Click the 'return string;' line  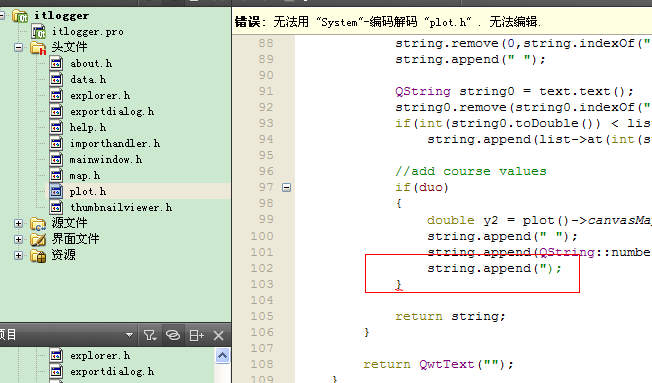[450, 316]
